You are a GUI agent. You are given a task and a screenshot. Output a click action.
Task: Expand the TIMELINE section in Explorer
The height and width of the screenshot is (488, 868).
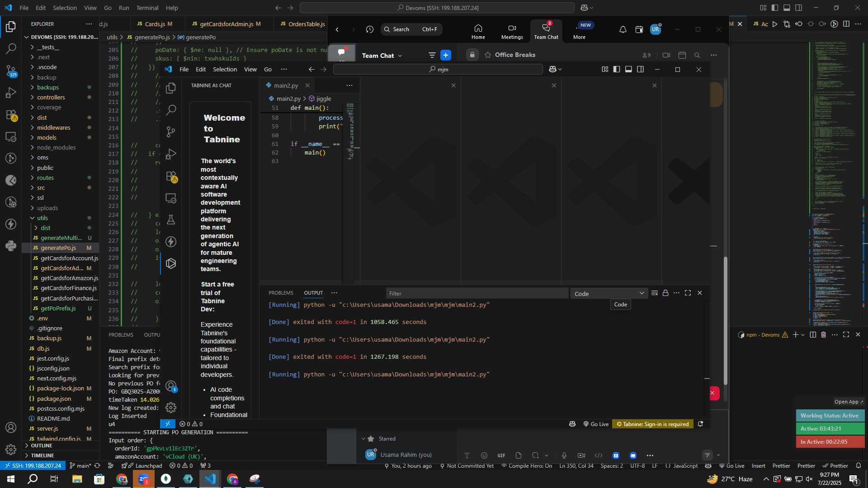click(42, 455)
